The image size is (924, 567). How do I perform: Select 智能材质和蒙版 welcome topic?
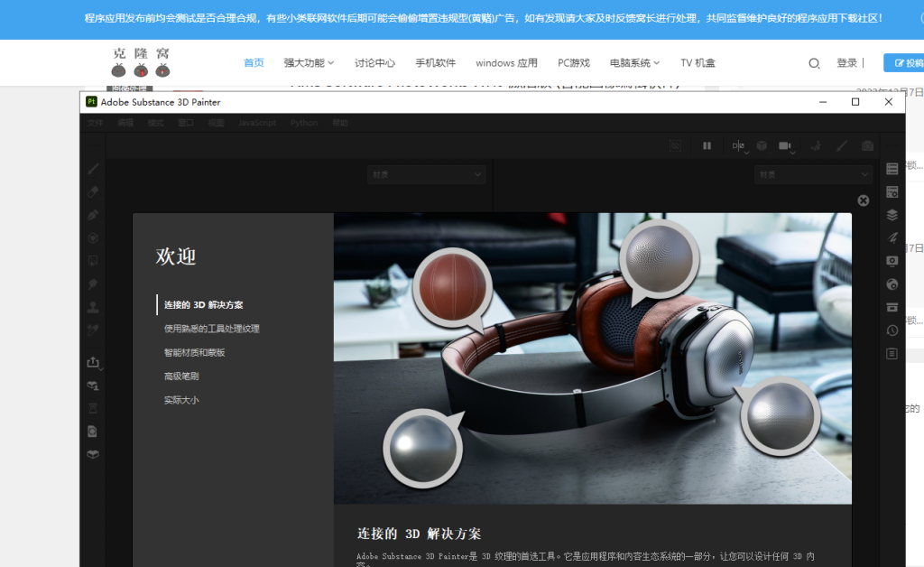[x=195, y=352]
